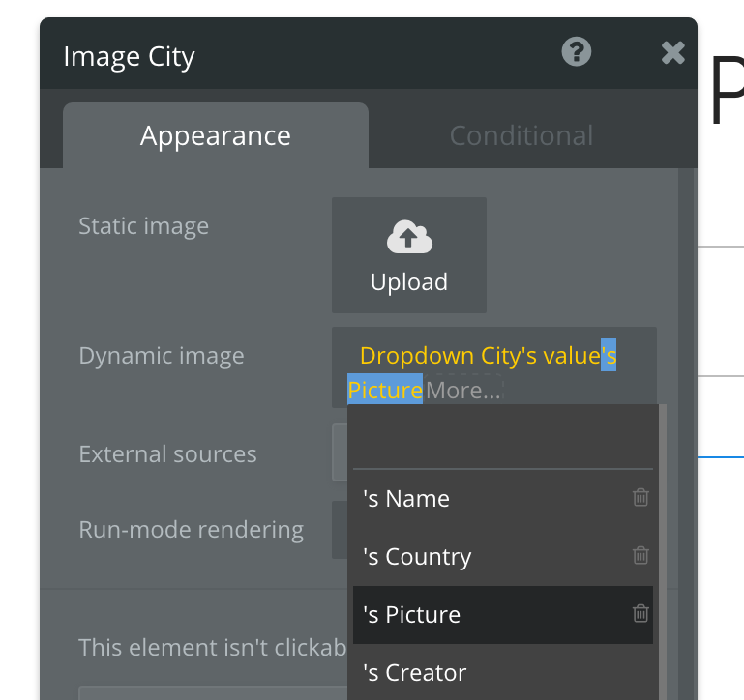
Task: Click the cloud Upload icon for static image
Action: click(x=408, y=237)
